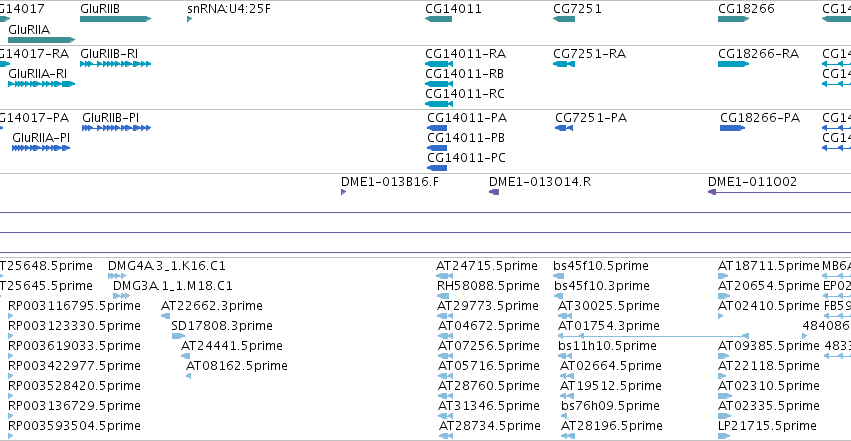Click the GluRIIA gene bar
This screenshot has height=441, width=851.
[x=41, y=40]
